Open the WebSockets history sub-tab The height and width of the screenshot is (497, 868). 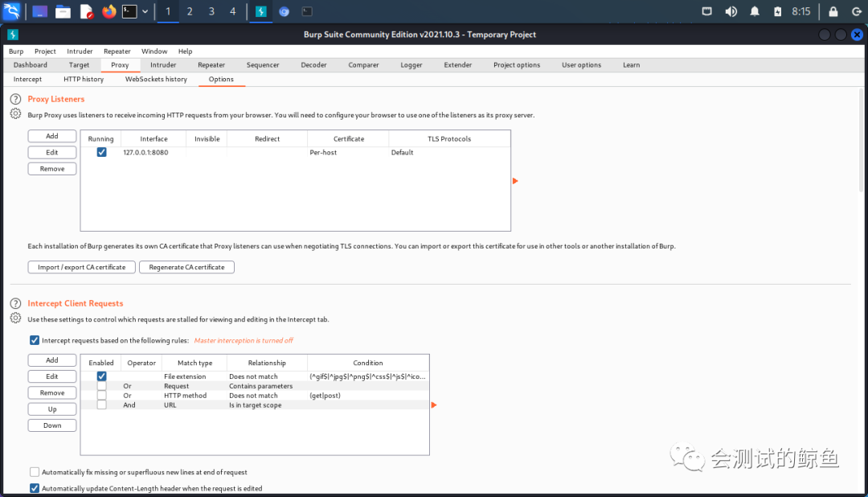[156, 80]
